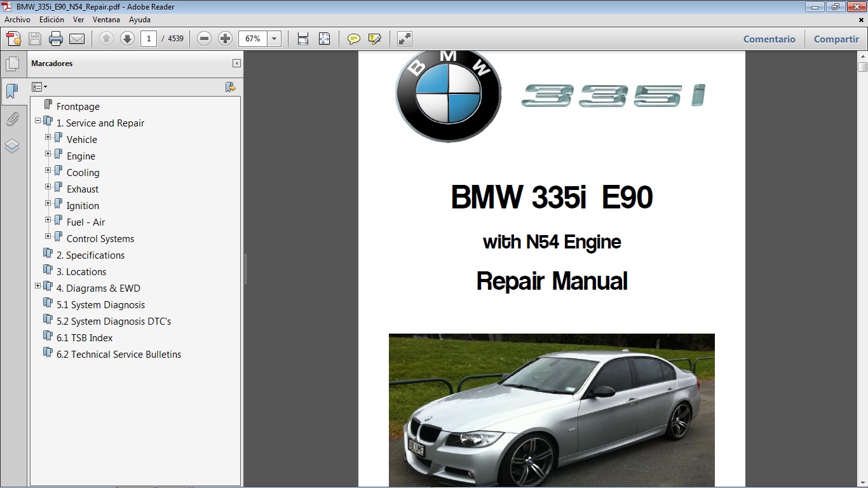Viewport: 868px width, 488px height.
Task: Expand the Cooling bookmark
Action: point(48,170)
